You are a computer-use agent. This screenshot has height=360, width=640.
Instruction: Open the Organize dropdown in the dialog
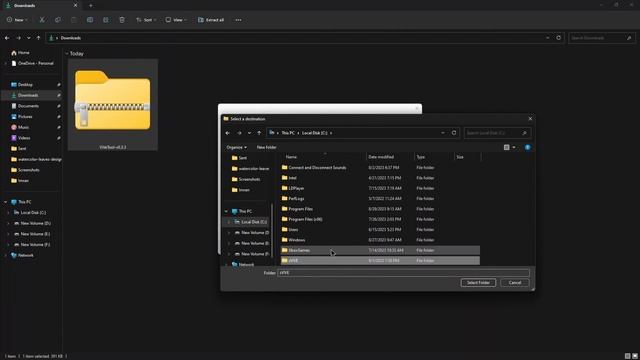pyautogui.click(x=237, y=147)
